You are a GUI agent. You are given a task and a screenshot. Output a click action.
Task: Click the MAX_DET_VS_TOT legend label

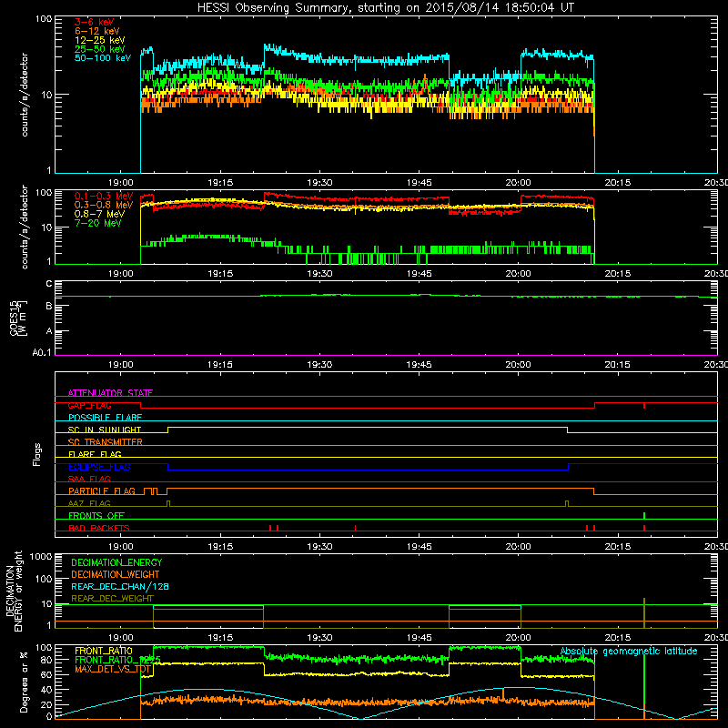[113, 669]
